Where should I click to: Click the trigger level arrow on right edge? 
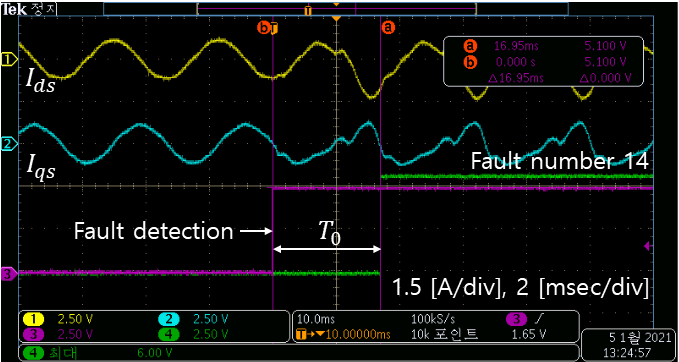[648, 246]
